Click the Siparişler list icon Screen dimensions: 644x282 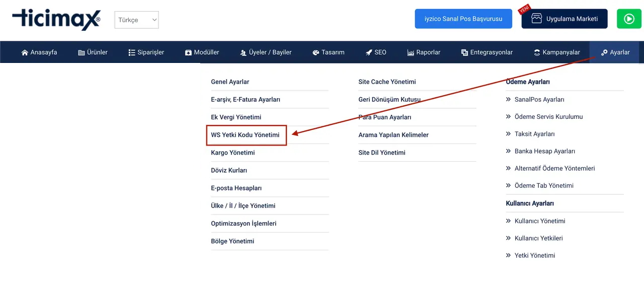(132, 52)
